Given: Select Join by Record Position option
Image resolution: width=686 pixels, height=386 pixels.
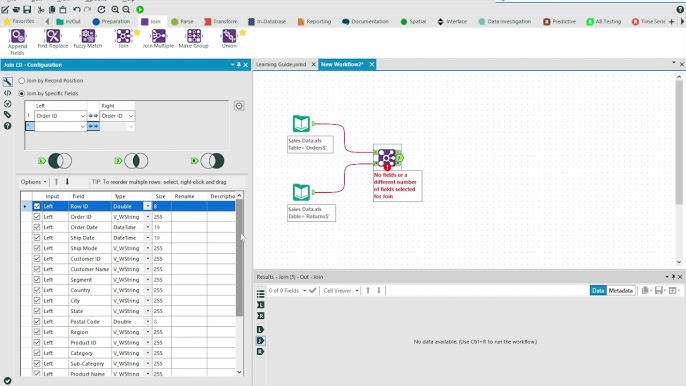Looking at the screenshot, I should pyautogui.click(x=21, y=81).
